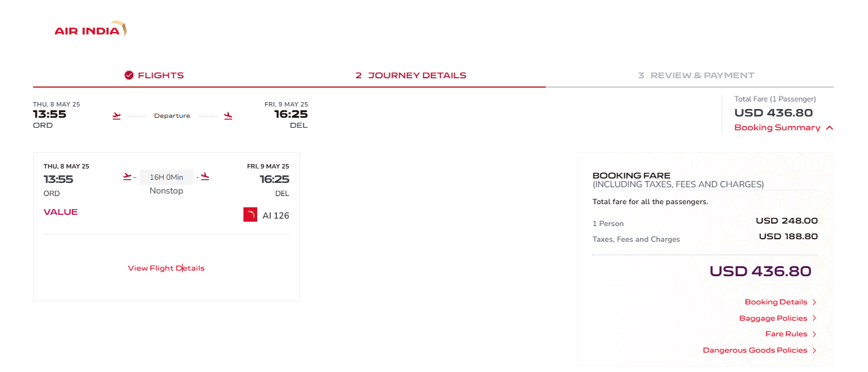Click the takeoff plane icon in summary bar
The image size is (868, 372).
click(116, 116)
